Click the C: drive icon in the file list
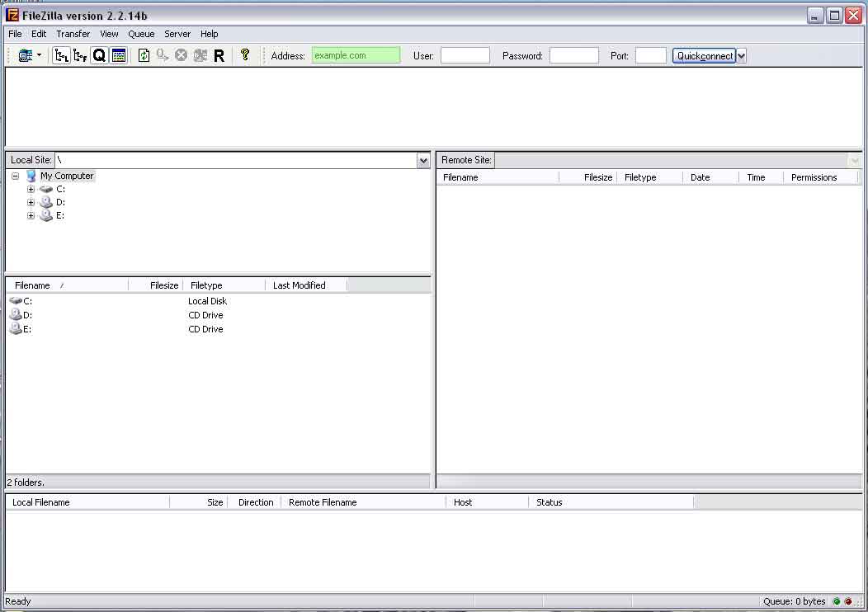The width and height of the screenshot is (868, 612). [16, 301]
